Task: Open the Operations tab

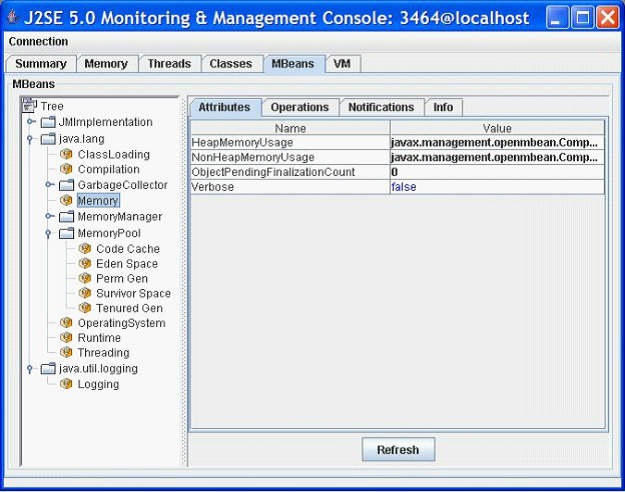Action: [x=300, y=107]
